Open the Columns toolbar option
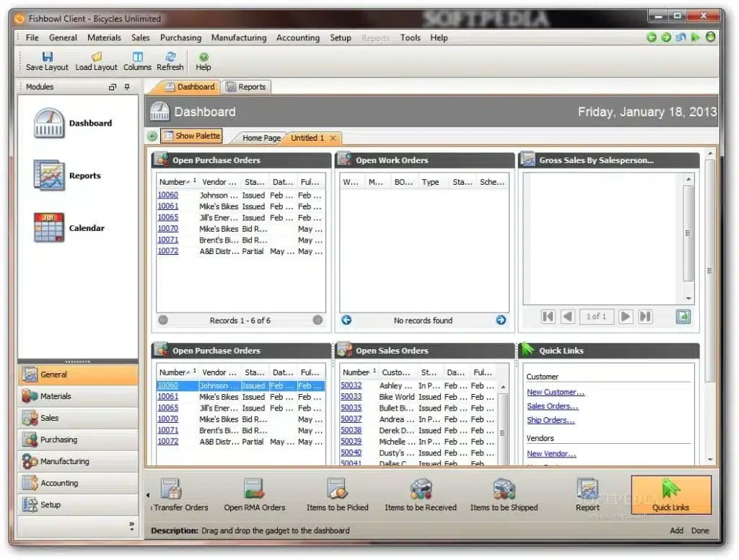The width and height of the screenshot is (739, 560). (137, 61)
